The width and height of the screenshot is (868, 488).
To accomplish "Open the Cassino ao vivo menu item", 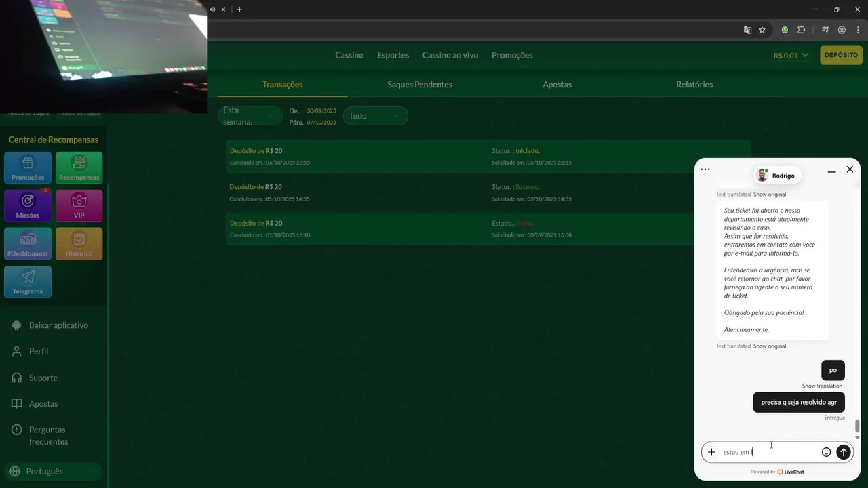I will [450, 55].
